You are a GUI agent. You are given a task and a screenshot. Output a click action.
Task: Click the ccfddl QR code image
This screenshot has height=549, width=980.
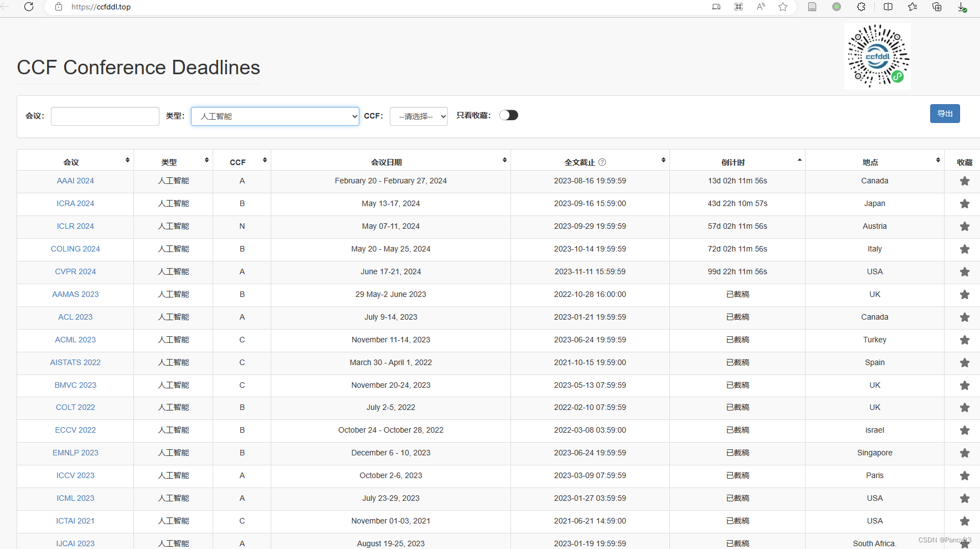click(878, 56)
